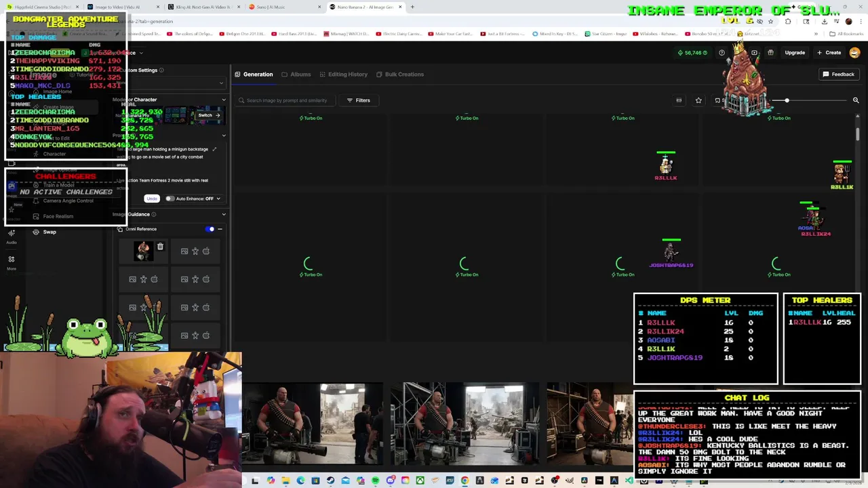Switch to the Suno AI Music browser tab
Image resolution: width=868 pixels, height=488 pixels.
pyautogui.click(x=285, y=7)
